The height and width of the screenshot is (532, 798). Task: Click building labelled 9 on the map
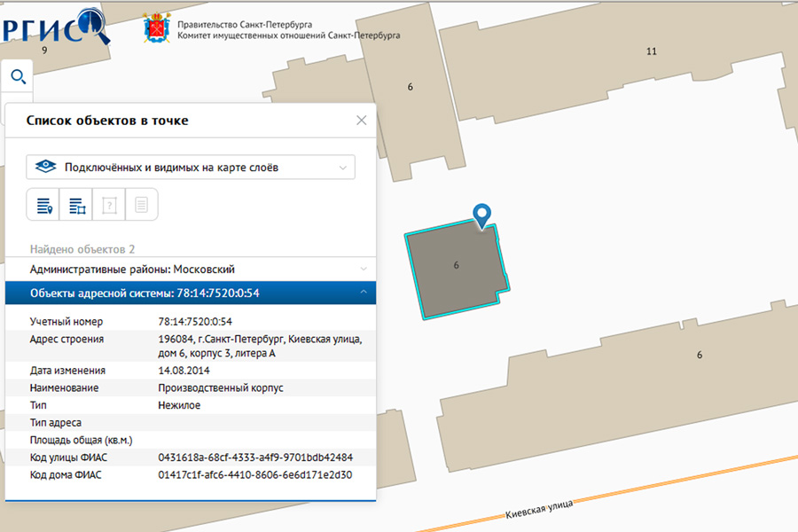coord(44,51)
